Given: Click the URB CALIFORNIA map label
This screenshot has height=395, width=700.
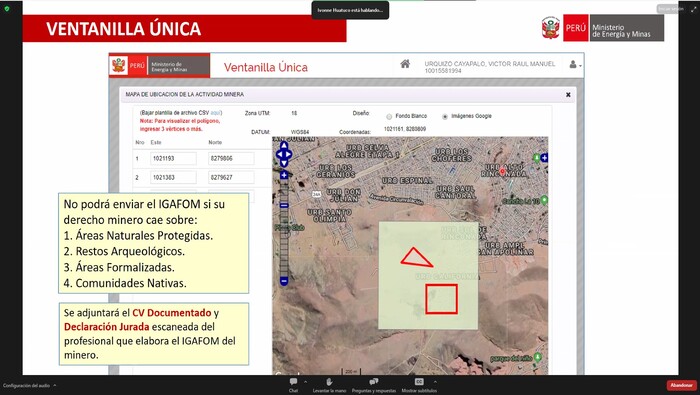Looking at the screenshot, I should point(447,276).
